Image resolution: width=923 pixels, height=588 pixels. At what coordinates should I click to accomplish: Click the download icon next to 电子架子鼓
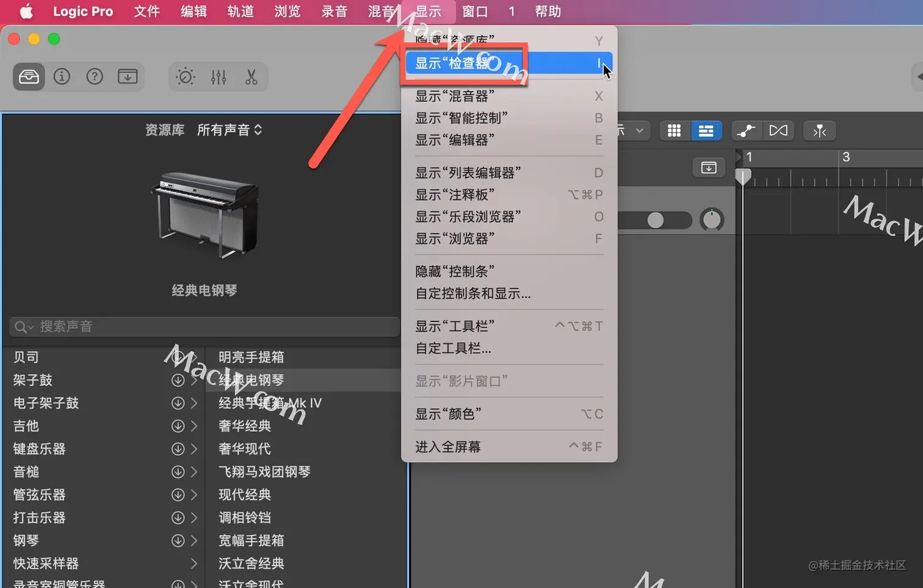coord(178,403)
